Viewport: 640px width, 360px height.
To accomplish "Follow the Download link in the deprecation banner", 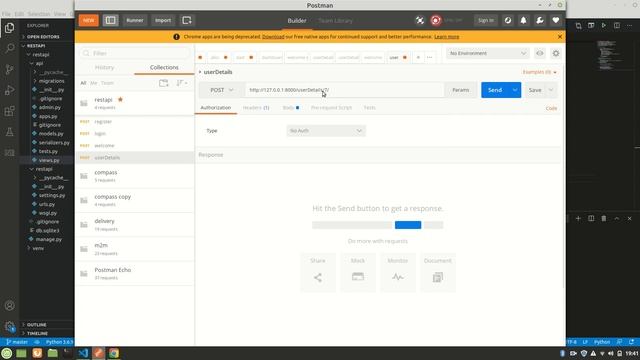I will [x=273, y=37].
